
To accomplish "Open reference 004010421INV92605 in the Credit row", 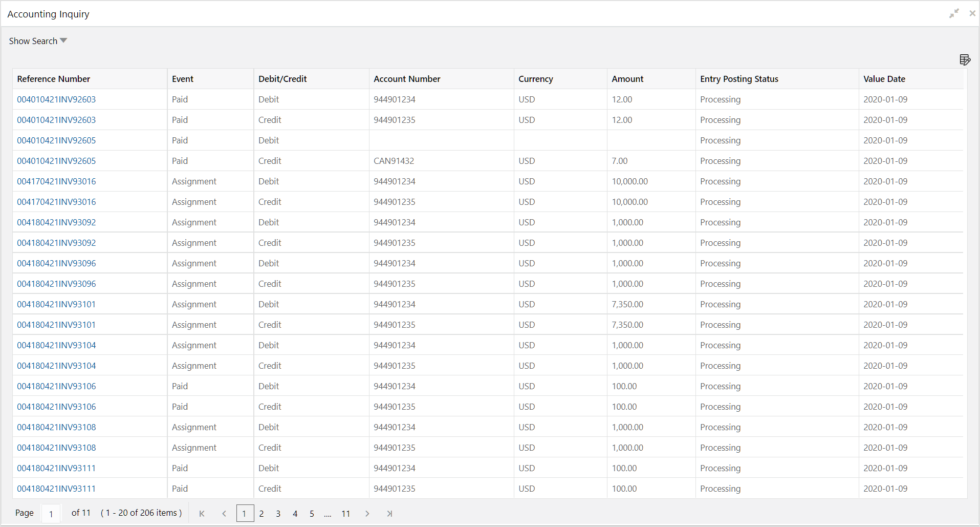I will point(56,161).
